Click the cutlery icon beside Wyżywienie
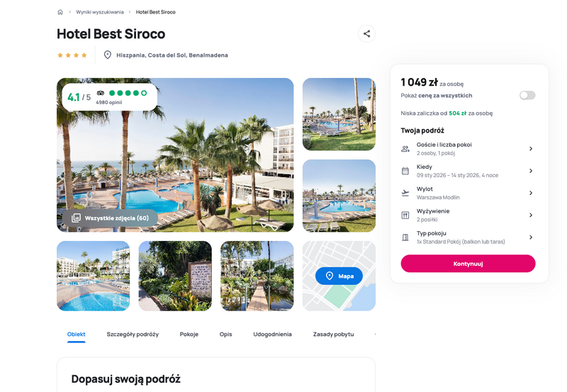Image resolution: width=567 pixels, height=392 pixels. pyautogui.click(x=405, y=215)
